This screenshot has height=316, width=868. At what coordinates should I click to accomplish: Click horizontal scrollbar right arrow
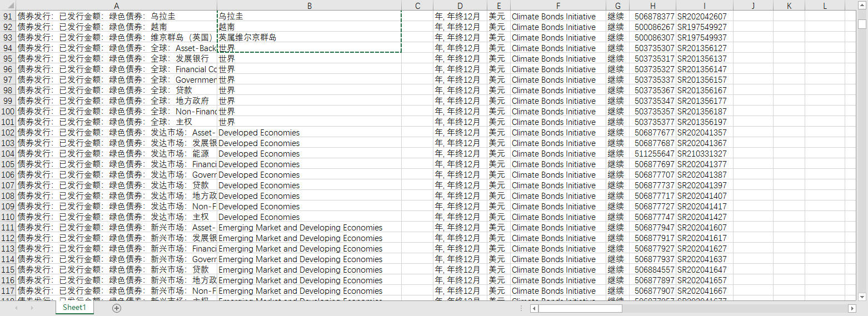coord(852,308)
